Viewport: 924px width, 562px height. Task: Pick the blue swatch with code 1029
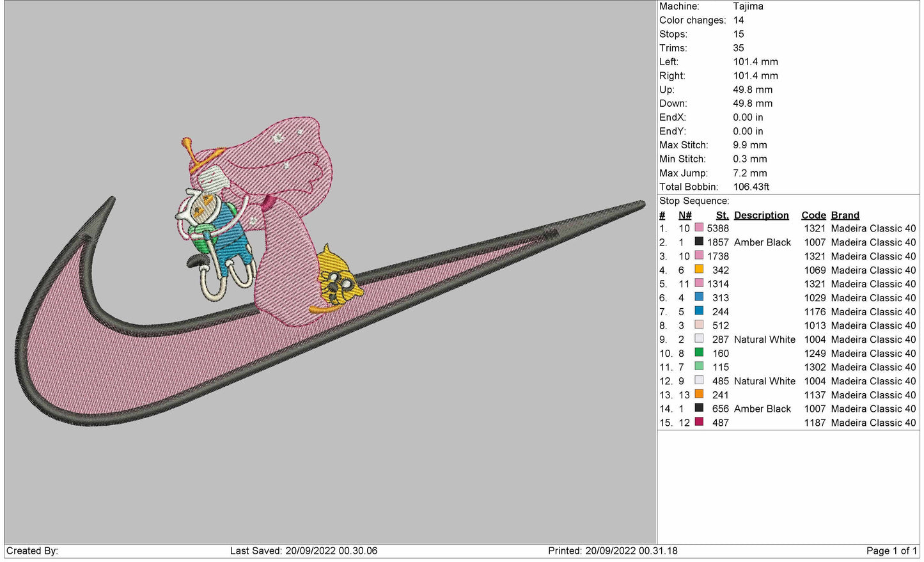699,297
